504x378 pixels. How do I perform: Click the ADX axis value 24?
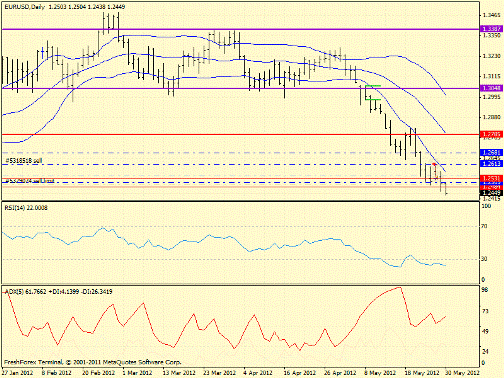tap(485, 351)
